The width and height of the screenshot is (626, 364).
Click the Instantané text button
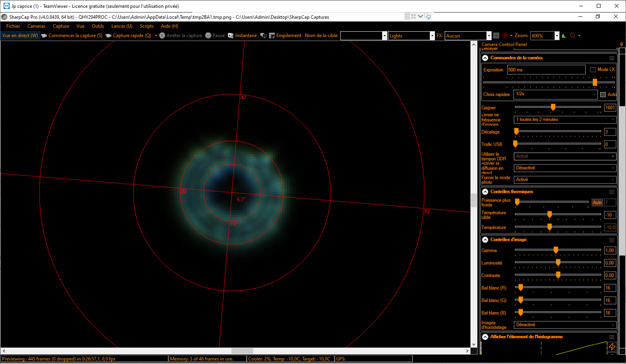(x=246, y=36)
